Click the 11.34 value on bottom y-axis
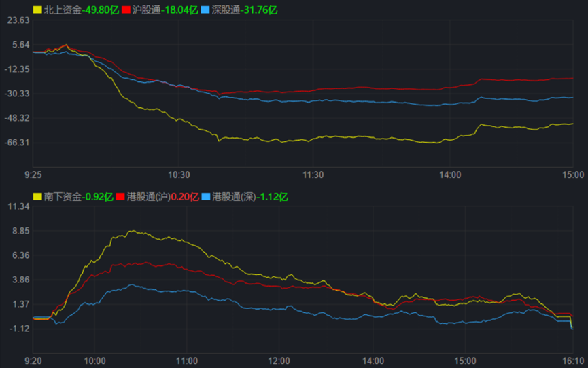 [18, 206]
